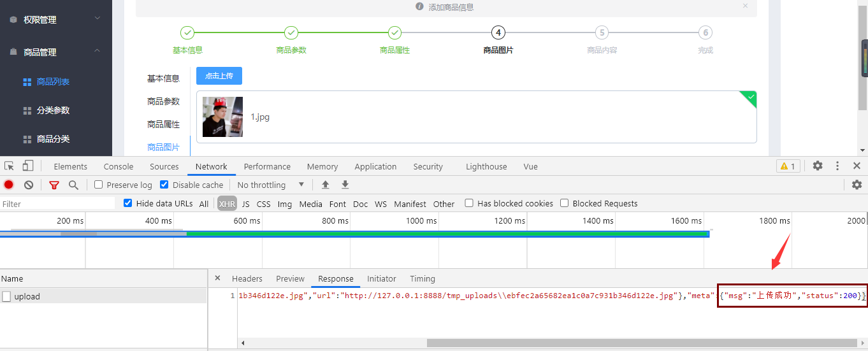Import HAR file upload arrow icon

(325, 185)
